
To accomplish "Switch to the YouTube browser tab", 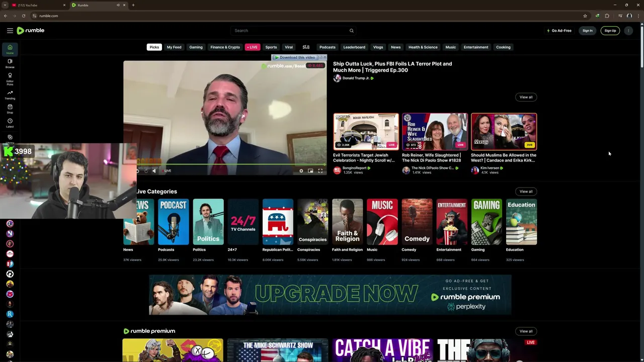I will (39, 5).
